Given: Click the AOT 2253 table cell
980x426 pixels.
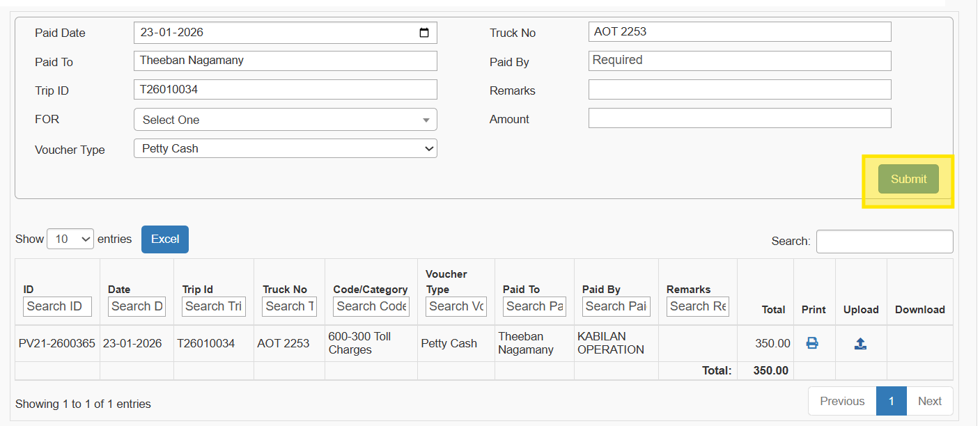Looking at the screenshot, I should click(289, 343).
